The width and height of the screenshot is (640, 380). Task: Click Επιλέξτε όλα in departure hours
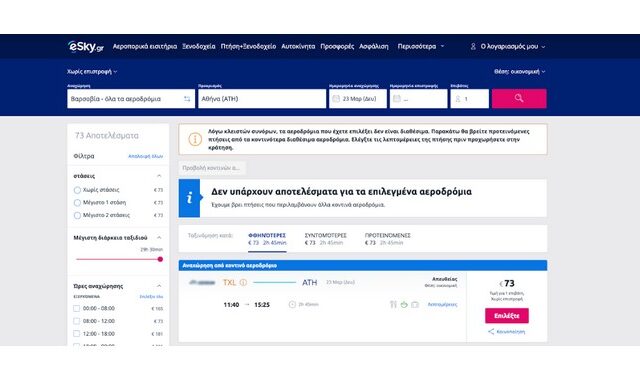coord(151,297)
